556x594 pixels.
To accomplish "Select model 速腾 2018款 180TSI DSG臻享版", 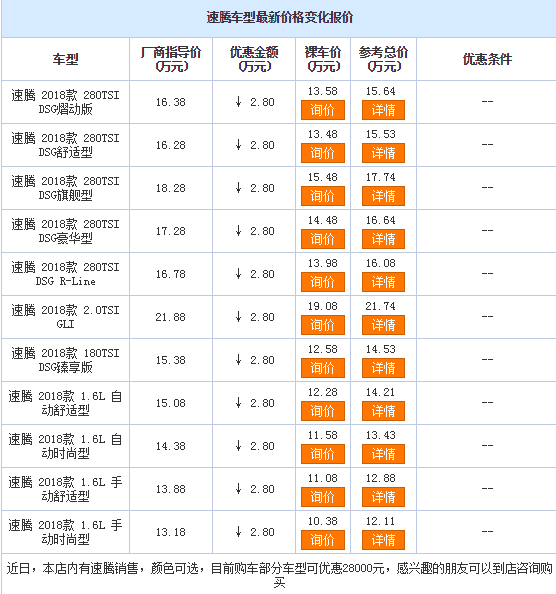I will point(66,360).
